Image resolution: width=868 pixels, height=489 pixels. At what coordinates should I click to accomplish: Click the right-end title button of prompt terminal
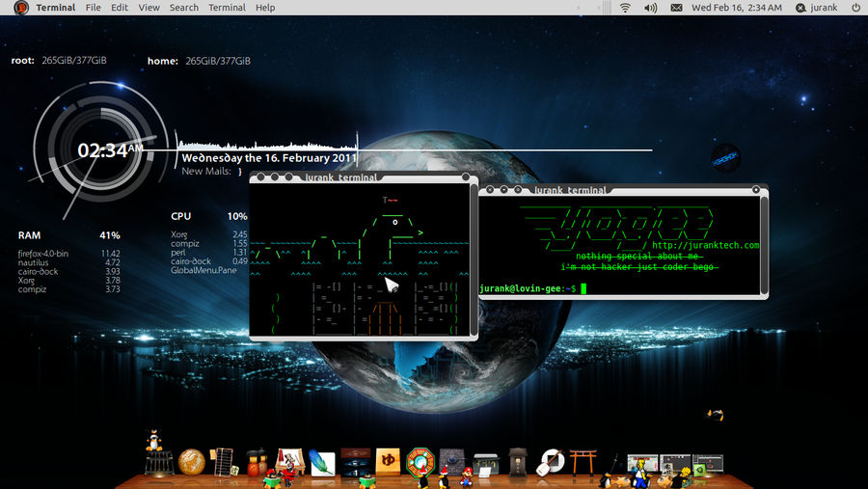coord(755,190)
